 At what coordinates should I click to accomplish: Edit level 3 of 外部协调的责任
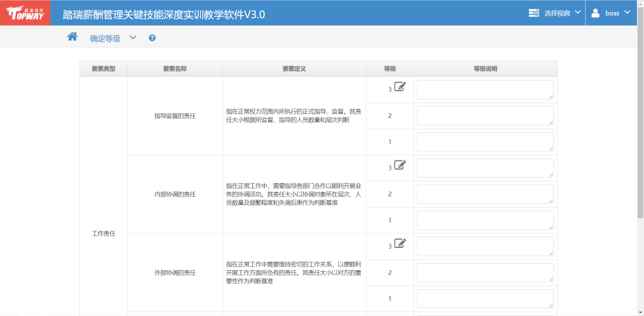[400, 244]
